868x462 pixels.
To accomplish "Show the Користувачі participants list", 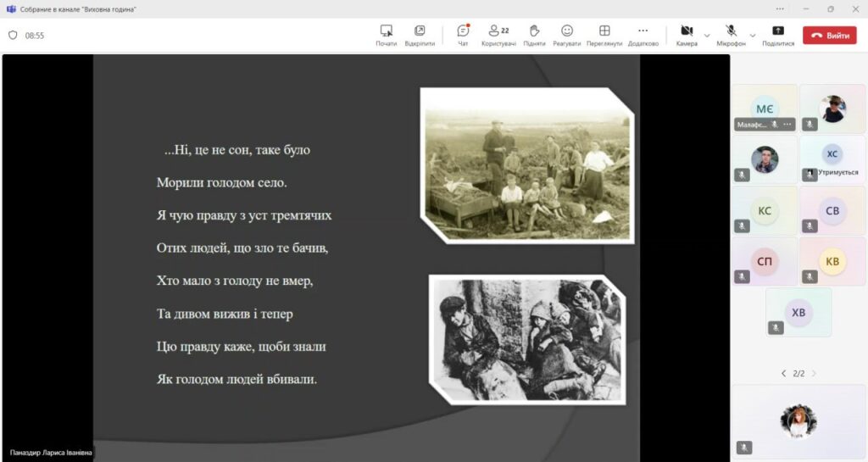I will click(498, 35).
